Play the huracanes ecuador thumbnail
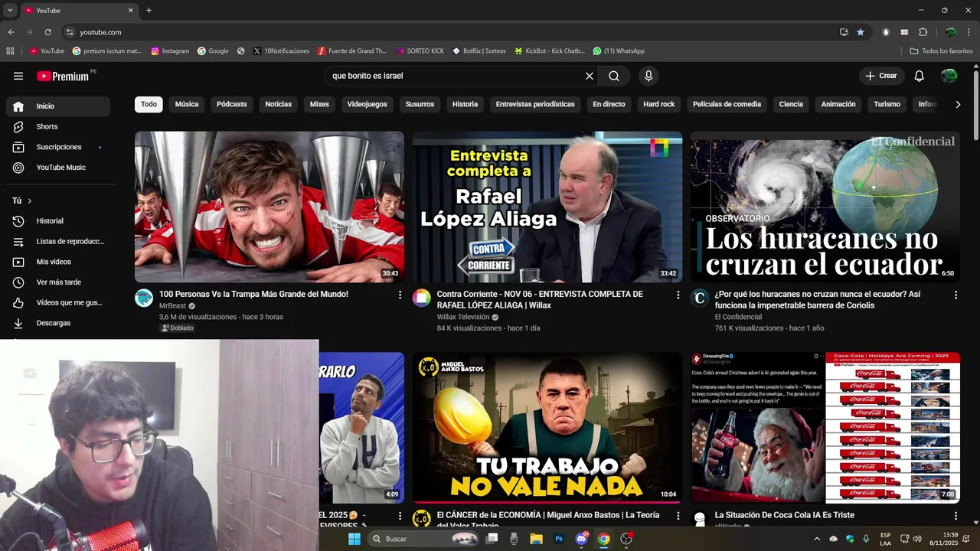Viewport: 980px width, 551px height. [825, 207]
